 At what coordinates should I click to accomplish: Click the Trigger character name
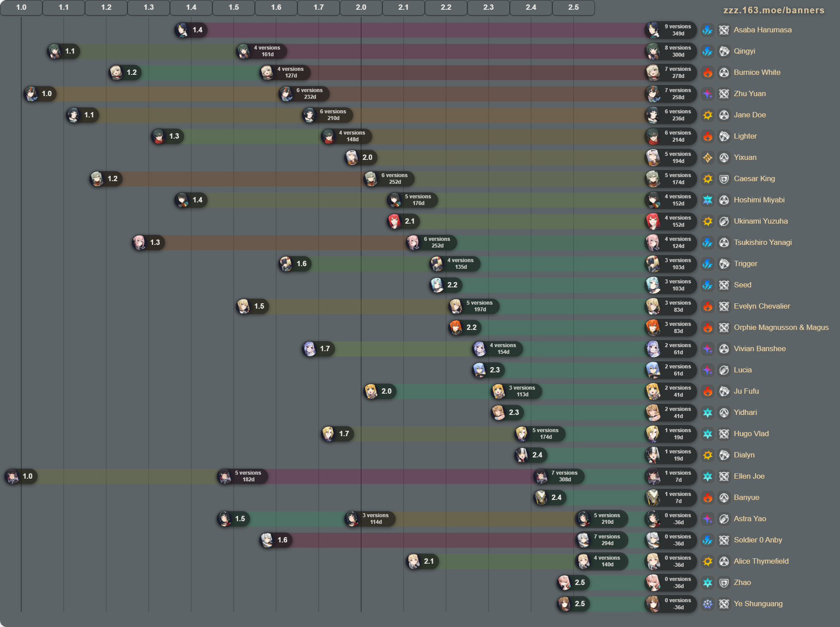[745, 264]
